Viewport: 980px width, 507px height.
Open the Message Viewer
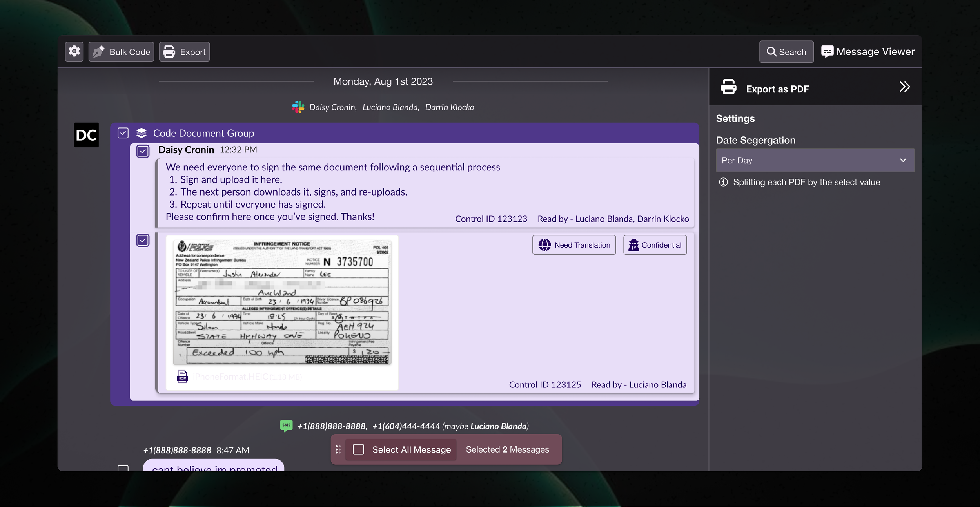867,52
